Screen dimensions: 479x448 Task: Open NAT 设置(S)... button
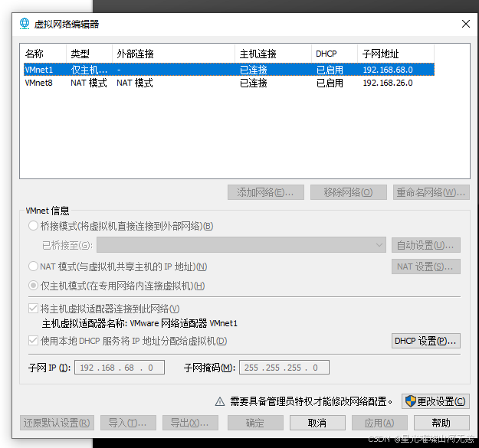426,267
